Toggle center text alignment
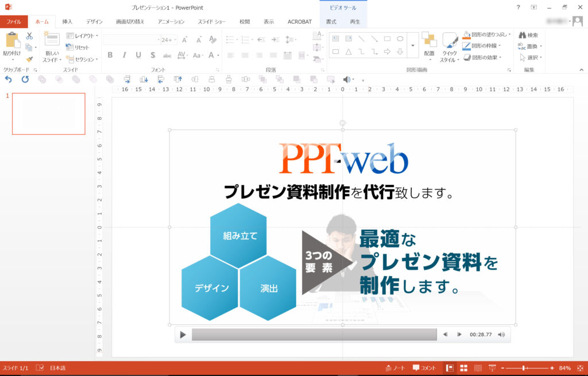 245,56
